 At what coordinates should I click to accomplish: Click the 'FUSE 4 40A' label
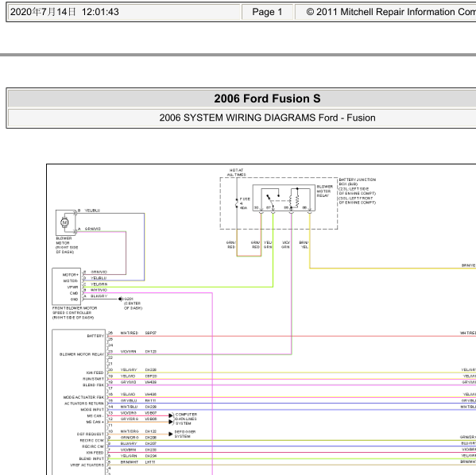click(x=245, y=203)
